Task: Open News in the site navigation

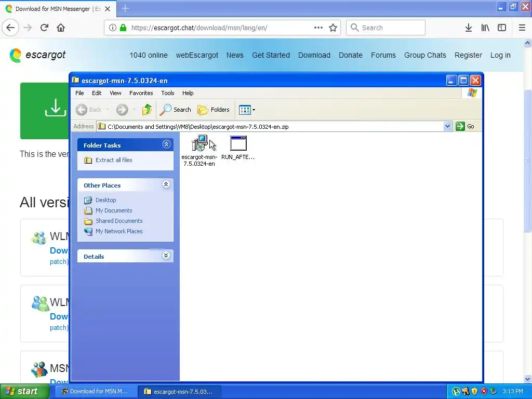Action: tap(235, 55)
